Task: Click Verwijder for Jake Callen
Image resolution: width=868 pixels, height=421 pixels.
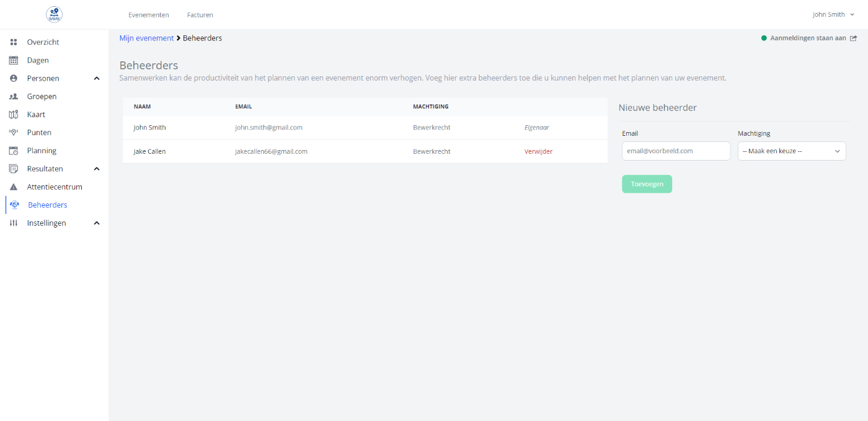Action: click(538, 151)
